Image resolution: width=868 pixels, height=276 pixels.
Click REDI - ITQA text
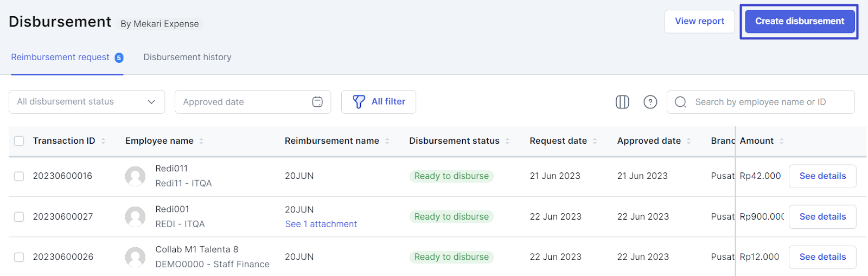[x=180, y=224]
